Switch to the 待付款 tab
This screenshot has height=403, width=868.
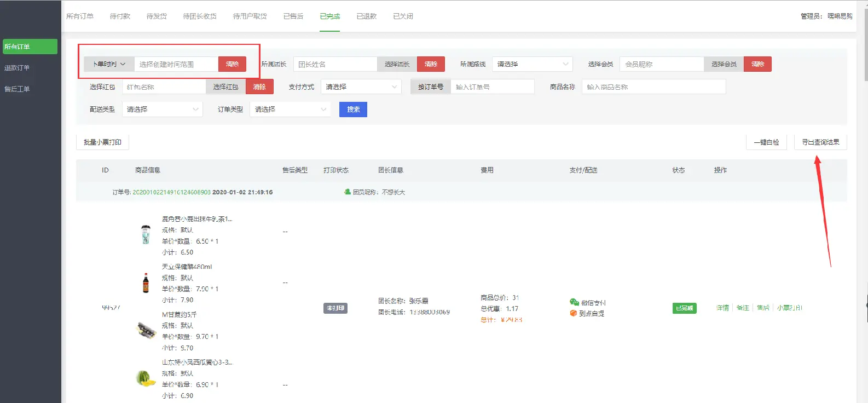pos(120,16)
